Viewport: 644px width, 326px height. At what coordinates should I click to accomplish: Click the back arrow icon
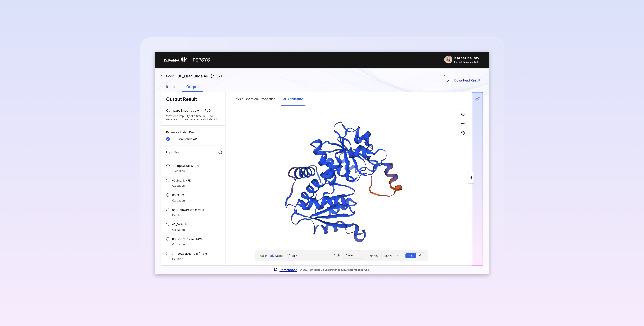(163, 76)
